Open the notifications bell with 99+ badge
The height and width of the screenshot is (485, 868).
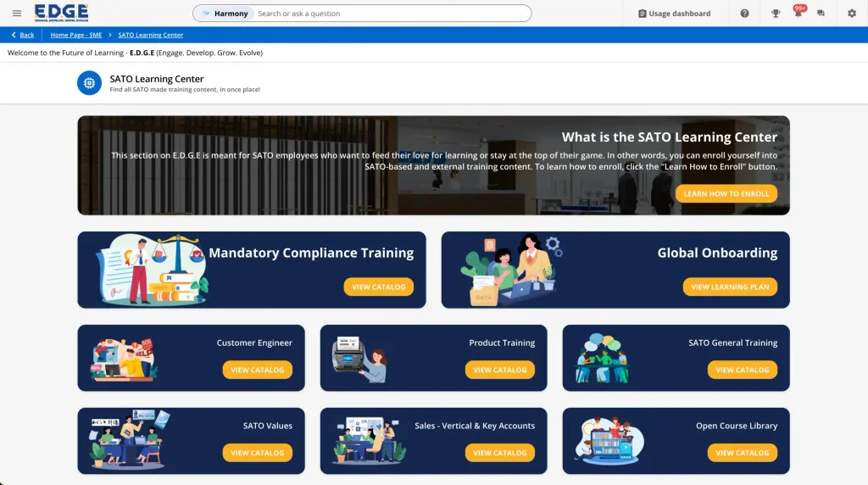(798, 14)
